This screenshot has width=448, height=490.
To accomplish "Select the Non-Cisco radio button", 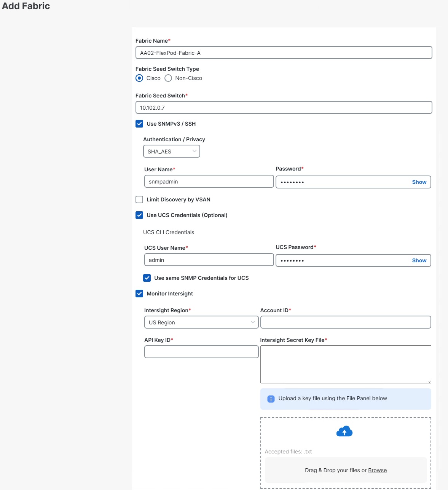I will click(x=168, y=78).
